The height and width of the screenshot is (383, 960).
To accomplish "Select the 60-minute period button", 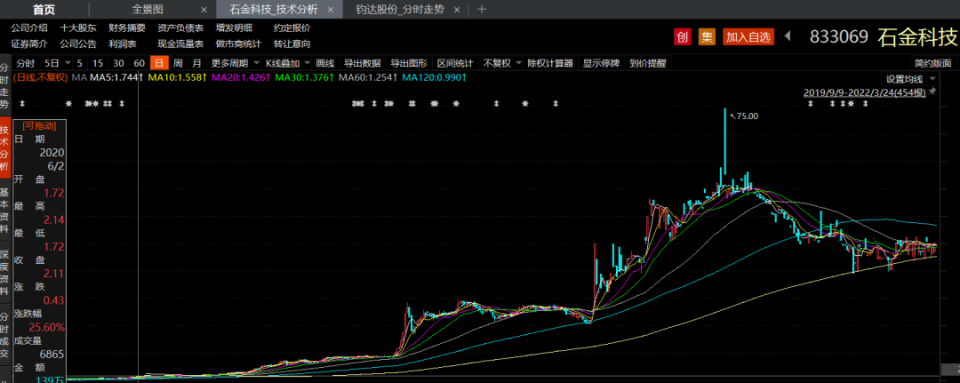I will click(140, 63).
